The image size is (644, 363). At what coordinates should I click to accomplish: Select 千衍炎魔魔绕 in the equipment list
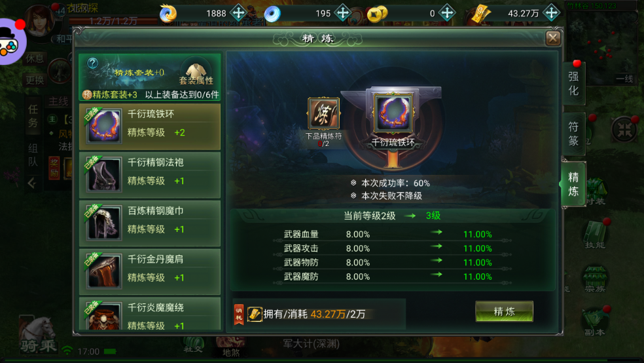click(150, 314)
